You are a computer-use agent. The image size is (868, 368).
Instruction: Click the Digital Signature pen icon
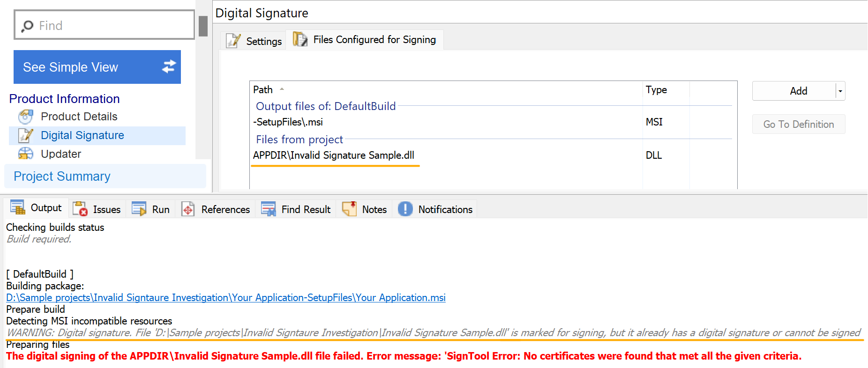coord(26,135)
